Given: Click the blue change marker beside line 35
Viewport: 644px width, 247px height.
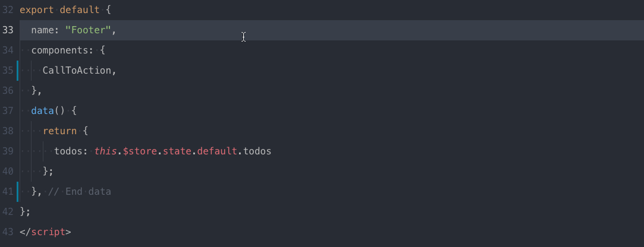Looking at the screenshot, I should pyautogui.click(x=18, y=70).
